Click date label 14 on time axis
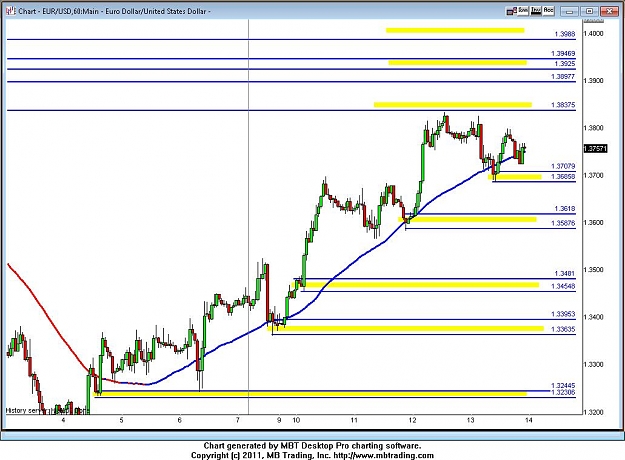Viewport: 625px width, 460px height. coord(529,420)
